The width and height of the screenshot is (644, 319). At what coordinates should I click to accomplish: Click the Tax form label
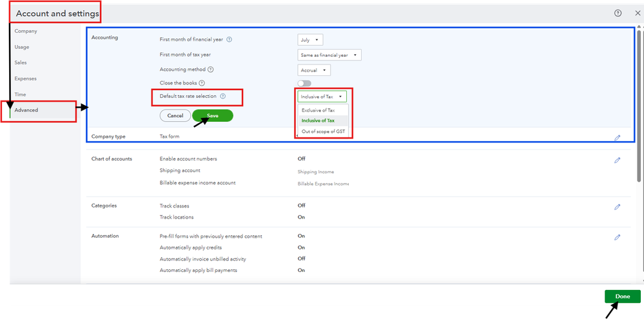[169, 137]
